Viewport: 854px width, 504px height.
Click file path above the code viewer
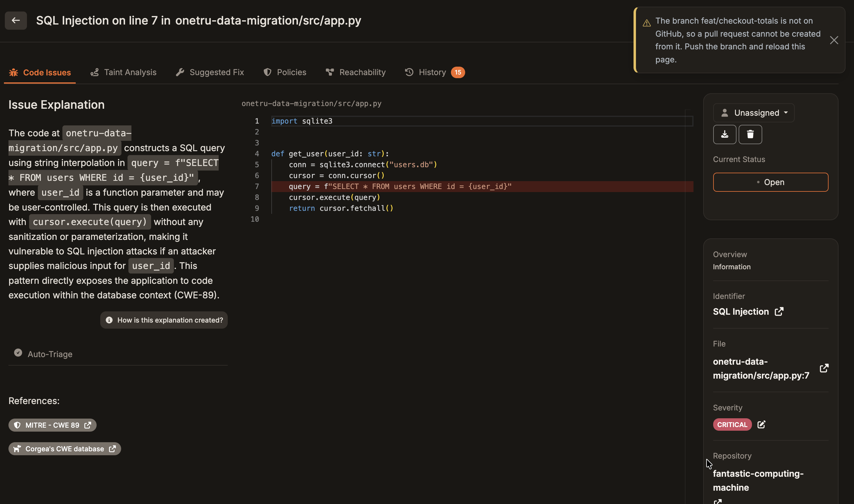[311, 104]
